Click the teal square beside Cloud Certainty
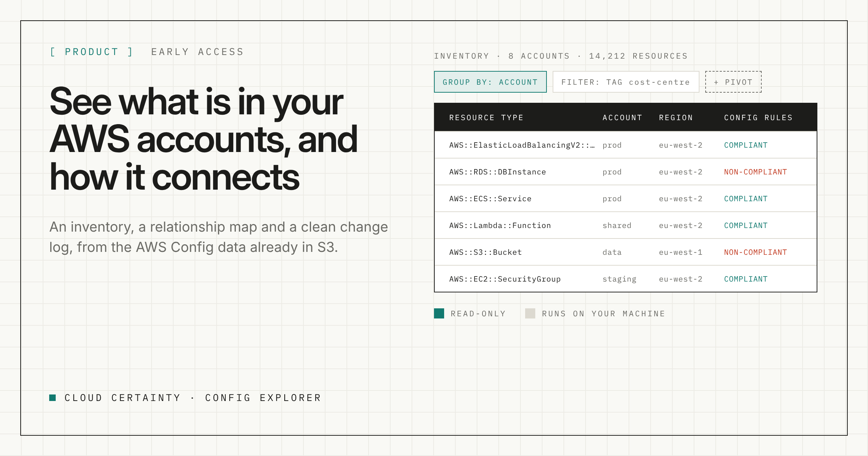 pos(52,398)
